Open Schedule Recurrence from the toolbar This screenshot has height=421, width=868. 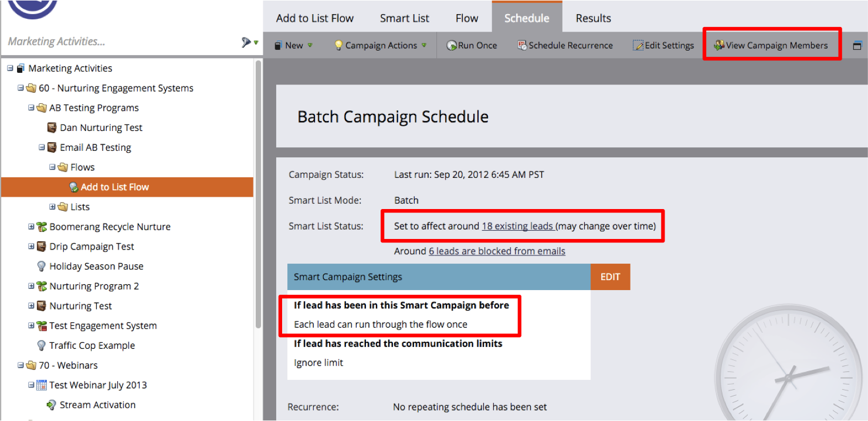pos(522,46)
